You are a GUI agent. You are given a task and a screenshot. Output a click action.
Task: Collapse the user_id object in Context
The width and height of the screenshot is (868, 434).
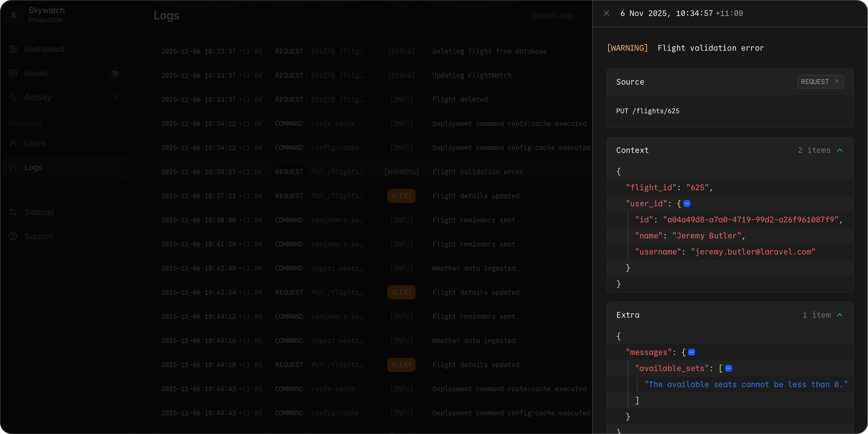(686, 203)
